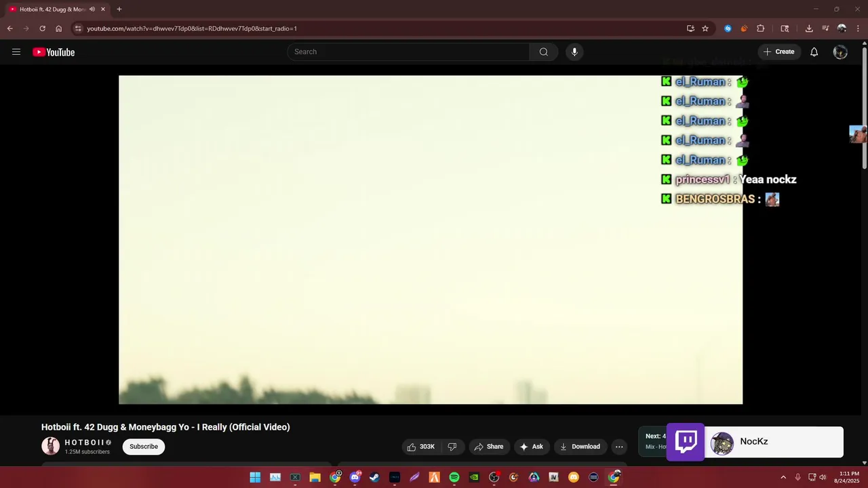Click microphone icon in system tray
Image resolution: width=868 pixels, height=488 pixels.
(x=798, y=477)
